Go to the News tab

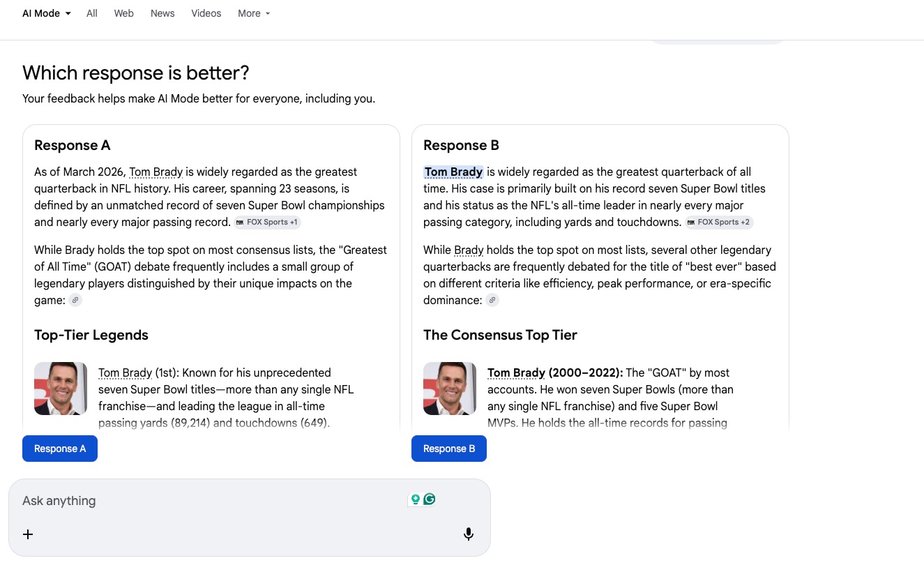(x=162, y=13)
